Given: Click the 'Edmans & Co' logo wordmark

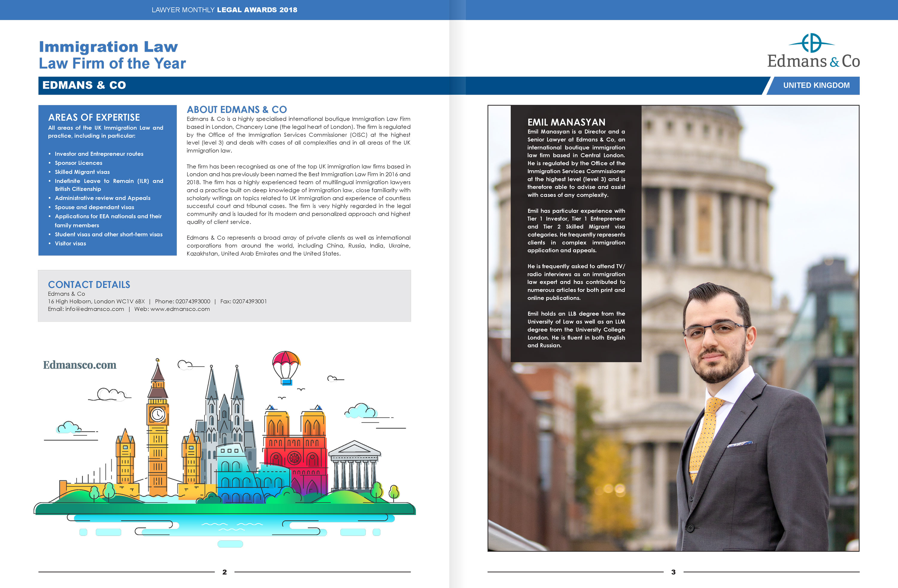Looking at the screenshot, I should point(814,61).
